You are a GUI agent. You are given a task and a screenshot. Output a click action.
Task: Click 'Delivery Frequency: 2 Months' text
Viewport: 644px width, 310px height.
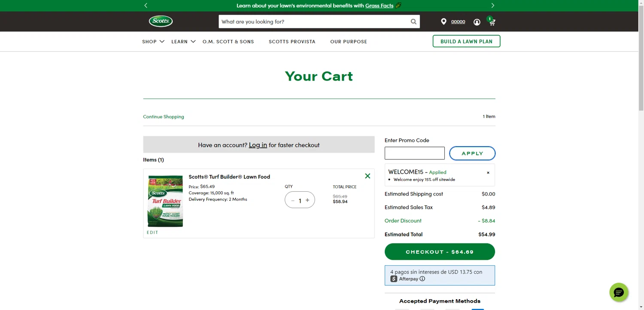point(218,199)
